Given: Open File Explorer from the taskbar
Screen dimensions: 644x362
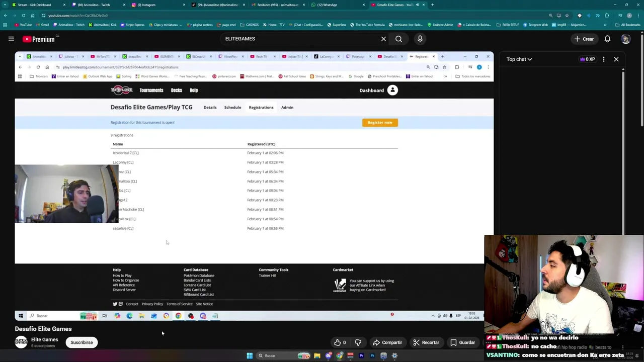Looking at the screenshot, I should pyautogui.click(x=317, y=355).
